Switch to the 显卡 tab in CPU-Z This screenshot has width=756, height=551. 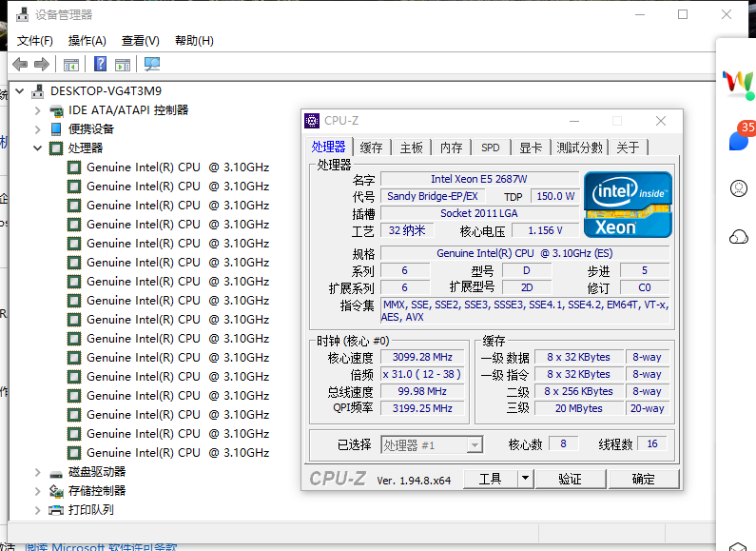(531, 148)
